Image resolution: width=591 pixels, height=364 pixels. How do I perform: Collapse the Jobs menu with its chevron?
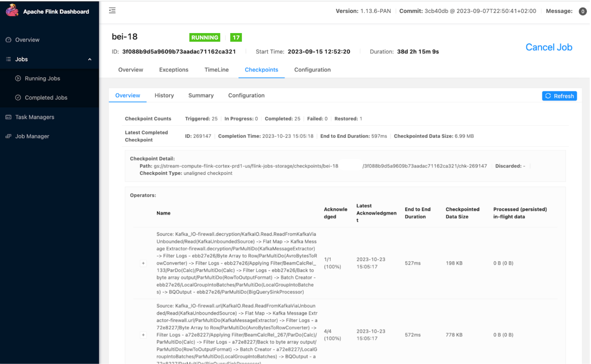tap(90, 59)
